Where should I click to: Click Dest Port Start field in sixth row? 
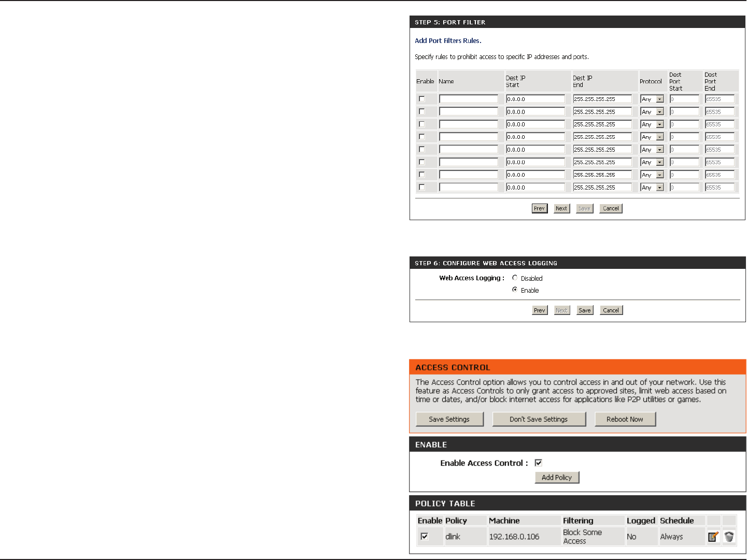(684, 162)
